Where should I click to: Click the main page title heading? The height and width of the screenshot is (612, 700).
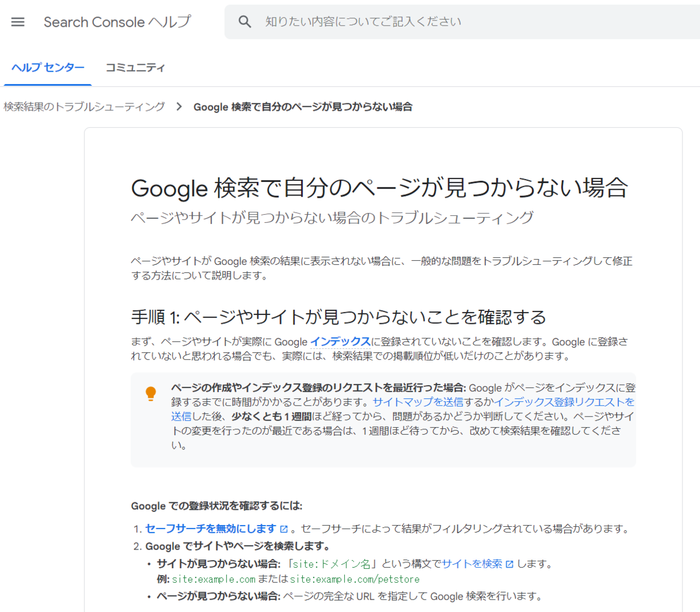(380, 188)
